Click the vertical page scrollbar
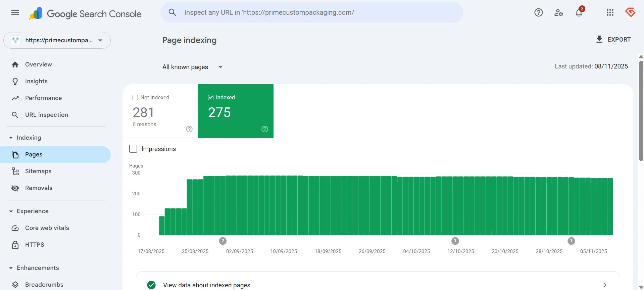Image resolution: width=644 pixels, height=290 pixels. pyautogui.click(x=641, y=111)
